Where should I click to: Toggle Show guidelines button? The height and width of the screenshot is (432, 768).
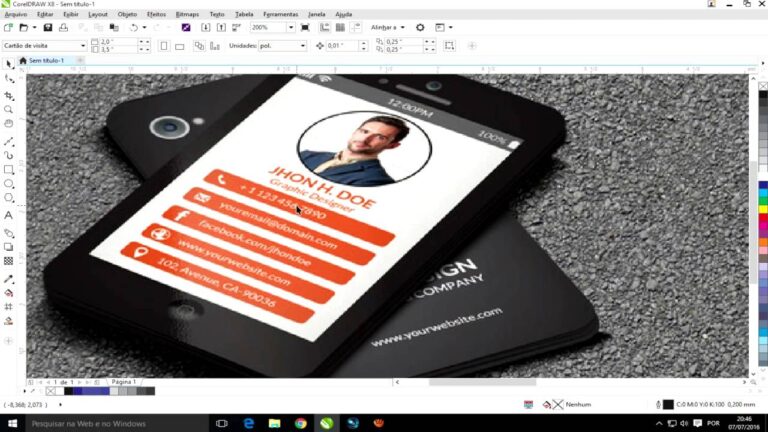pyautogui.click(x=356, y=27)
